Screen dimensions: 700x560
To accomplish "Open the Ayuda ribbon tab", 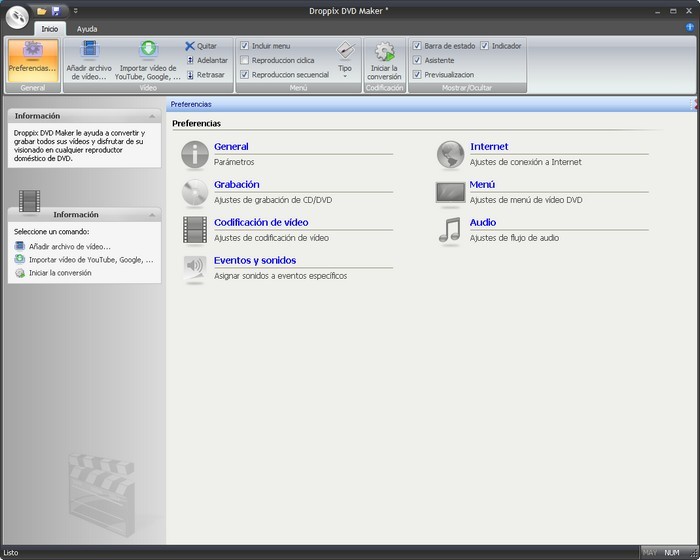I will (87, 29).
